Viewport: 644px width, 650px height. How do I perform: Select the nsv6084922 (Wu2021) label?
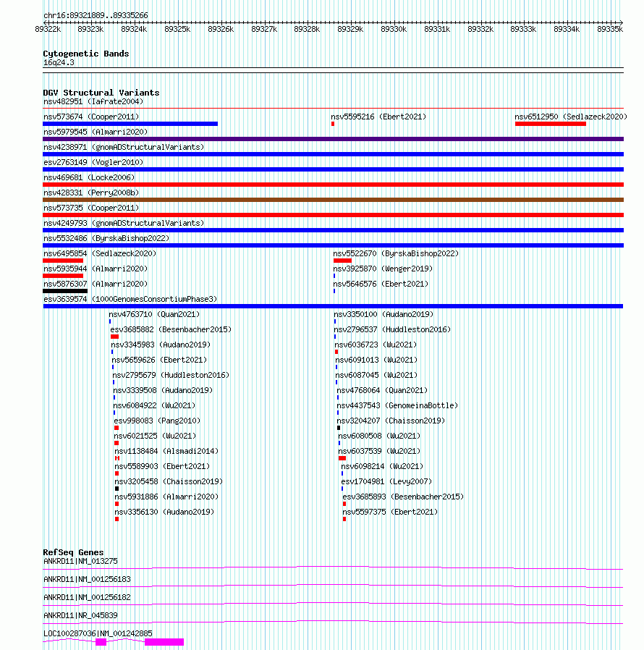click(154, 405)
